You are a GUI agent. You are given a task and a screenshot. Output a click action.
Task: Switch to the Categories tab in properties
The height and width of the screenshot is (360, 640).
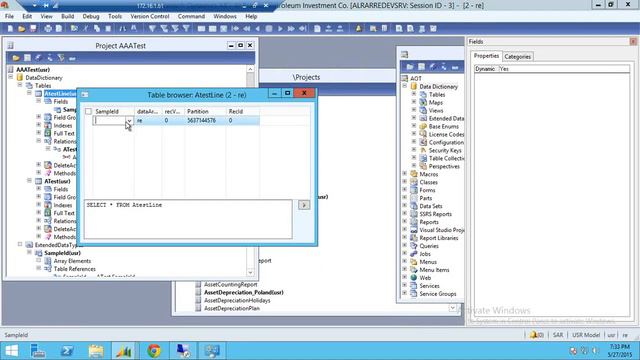517,57
